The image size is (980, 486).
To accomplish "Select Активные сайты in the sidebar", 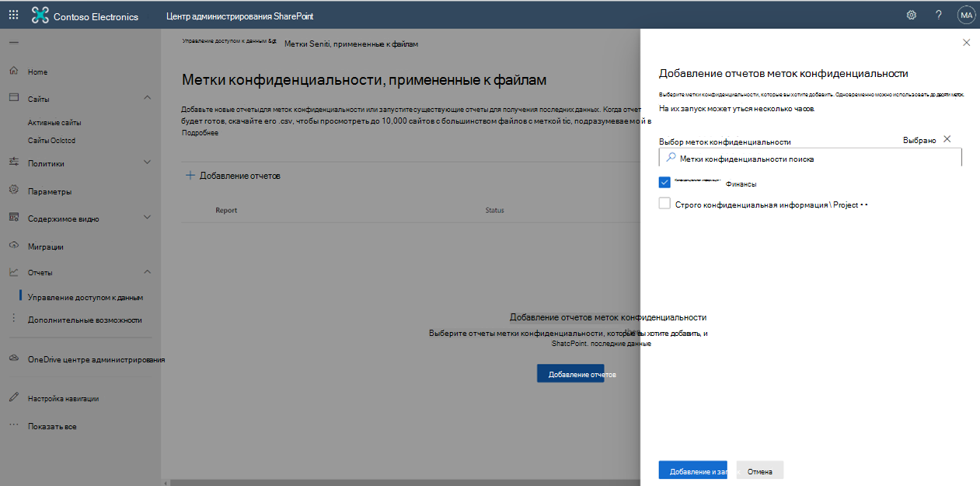I will point(54,122).
